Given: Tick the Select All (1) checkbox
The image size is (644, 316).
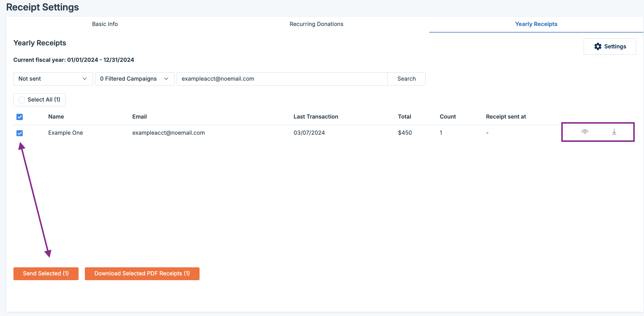Looking at the screenshot, I should 22,100.
